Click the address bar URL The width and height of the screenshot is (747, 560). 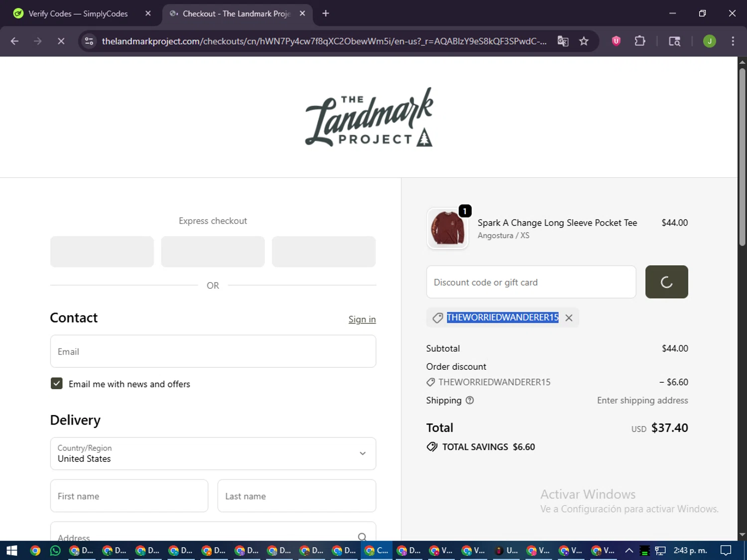coord(324,41)
